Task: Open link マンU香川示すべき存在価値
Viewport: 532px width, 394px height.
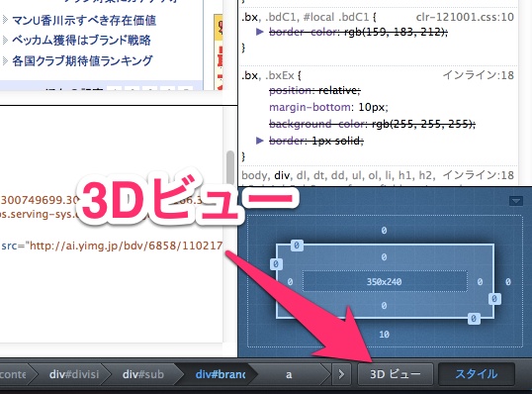Action: tap(84, 21)
